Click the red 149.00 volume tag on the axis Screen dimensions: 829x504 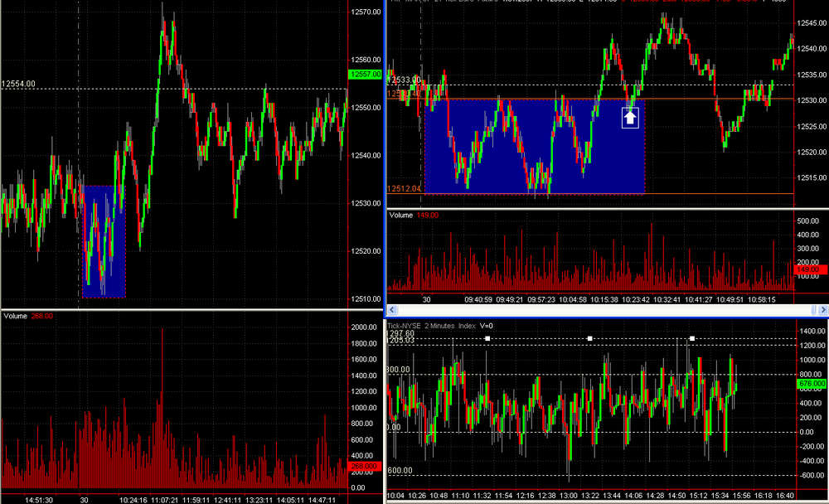pyautogui.click(x=811, y=269)
